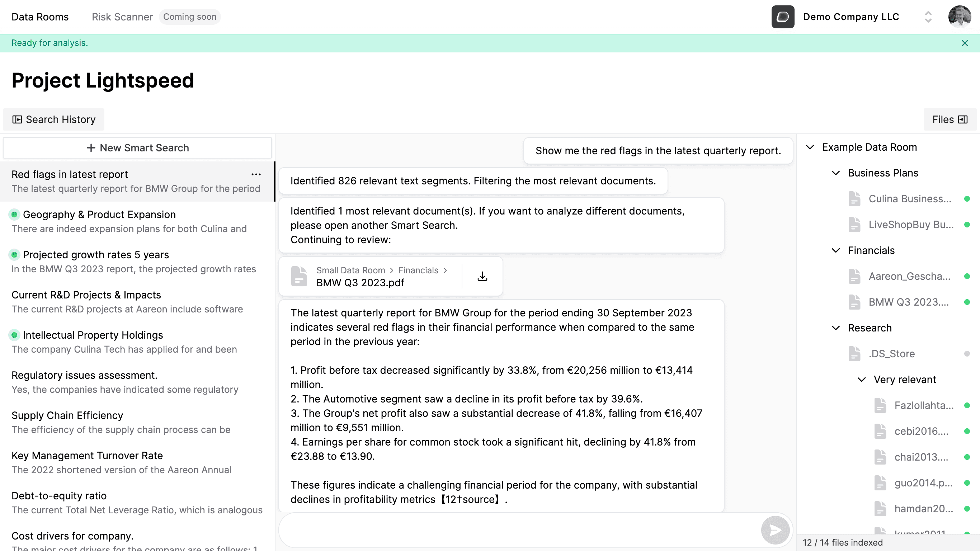Start a New Smart Search
This screenshot has width=980, height=551.
click(137, 148)
